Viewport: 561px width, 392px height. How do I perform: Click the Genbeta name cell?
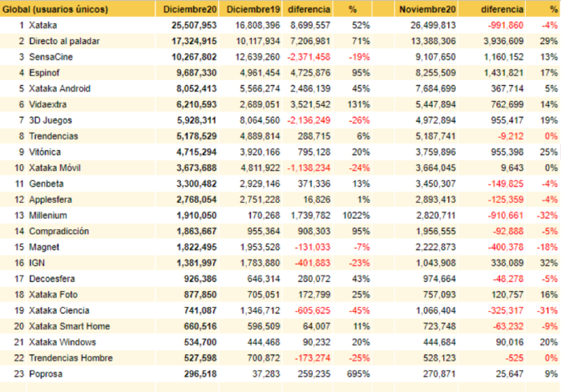[46, 184]
